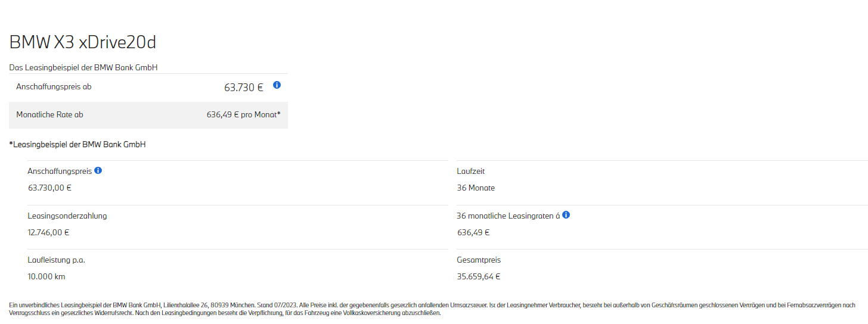Viewport: 868px width, 324px height.
Task: Click the BMW X3 xDrive20d heading
Action: pyautogui.click(x=83, y=42)
